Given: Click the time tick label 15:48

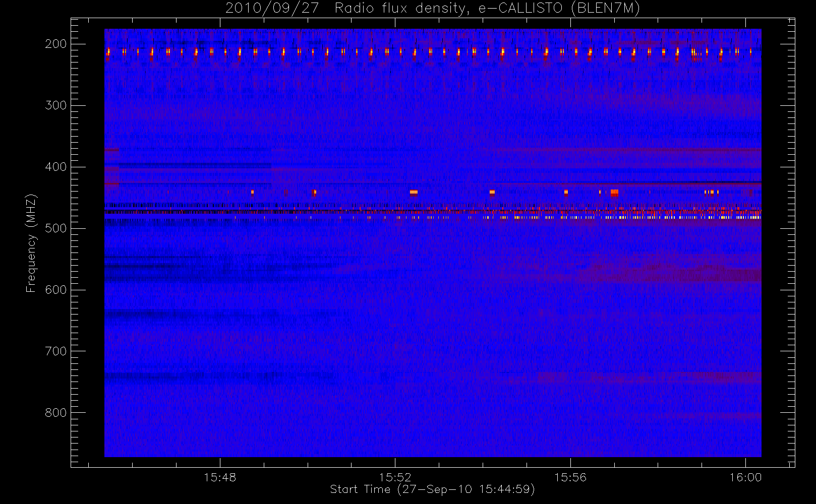Looking at the screenshot, I should click(x=220, y=477).
